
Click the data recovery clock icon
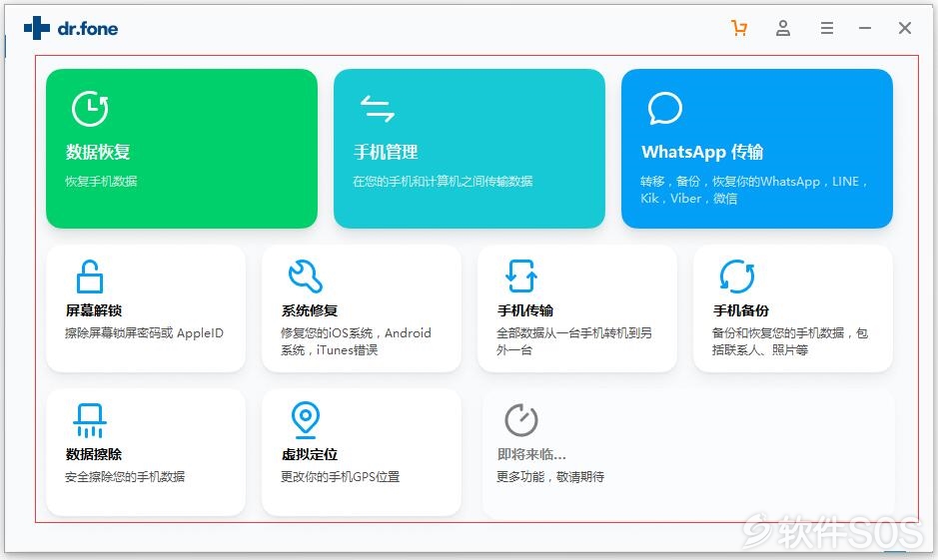[90, 109]
